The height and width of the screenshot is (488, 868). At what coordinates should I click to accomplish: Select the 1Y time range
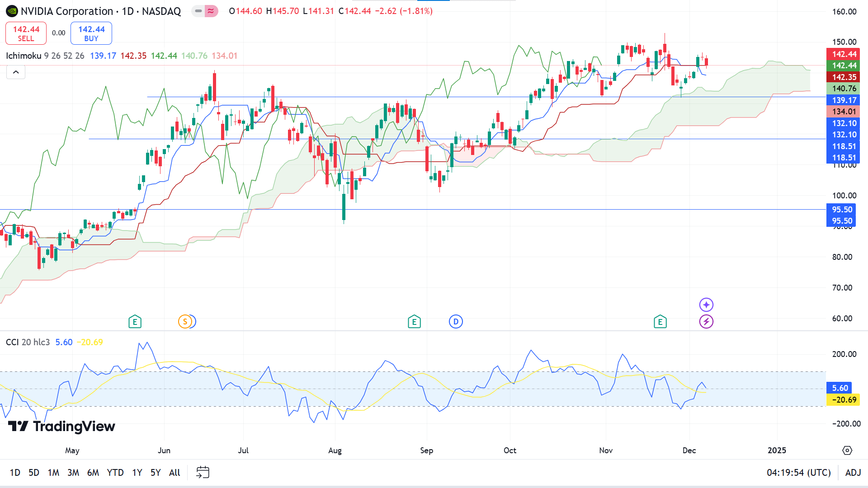(137, 473)
